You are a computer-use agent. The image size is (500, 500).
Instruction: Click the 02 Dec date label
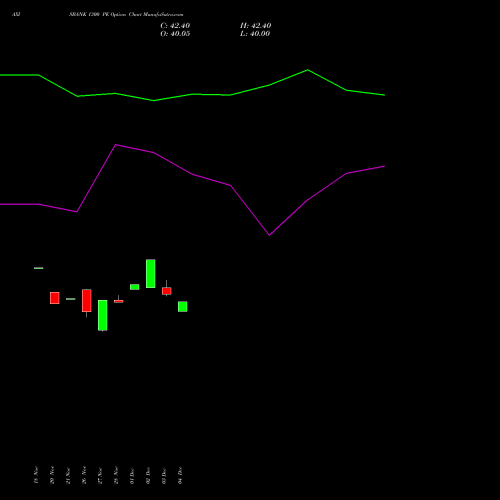click(148, 476)
